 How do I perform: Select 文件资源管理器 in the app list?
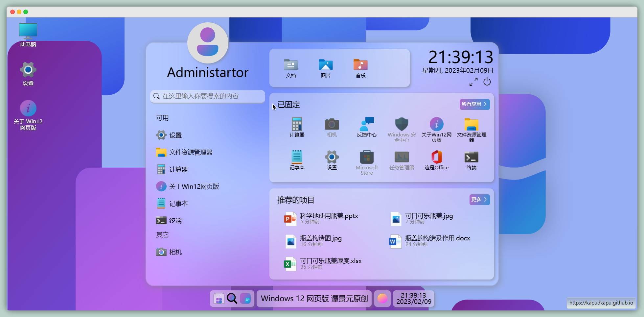pos(191,152)
